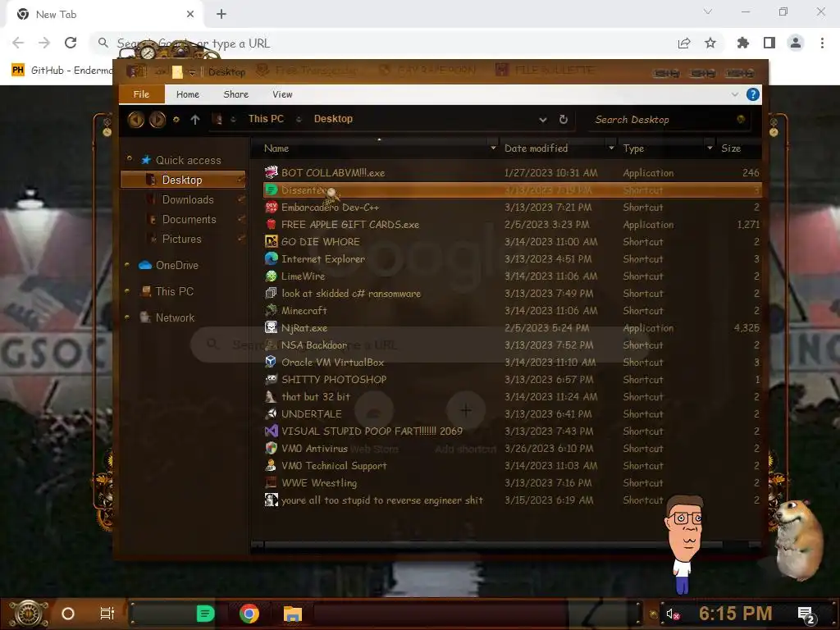Image resolution: width=840 pixels, height=630 pixels.
Task: Select the SHITTY PHOTOSHOP shortcut icon
Action: [x=271, y=379]
